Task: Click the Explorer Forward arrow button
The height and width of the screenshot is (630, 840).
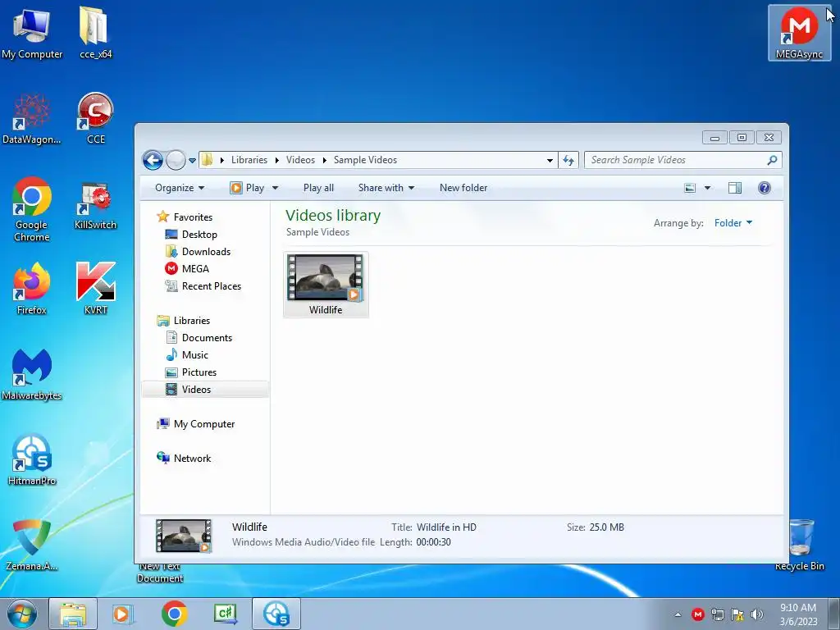Action: point(176,160)
